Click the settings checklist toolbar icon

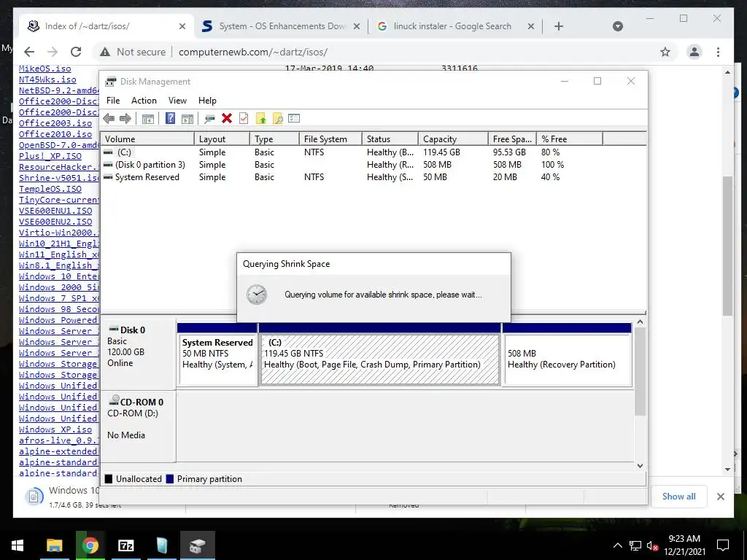pyautogui.click(x=294, y=119)
